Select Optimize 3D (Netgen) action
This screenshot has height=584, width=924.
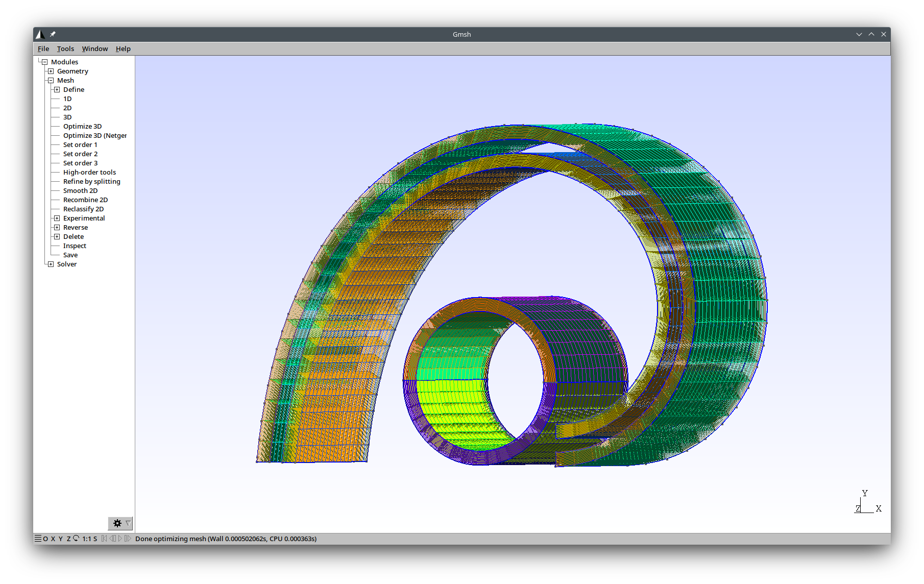95,136
